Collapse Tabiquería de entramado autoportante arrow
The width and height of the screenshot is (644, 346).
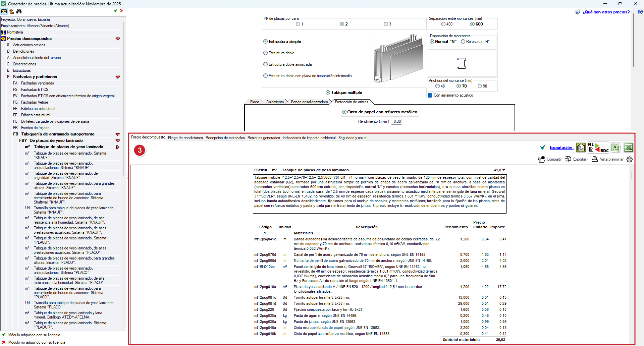(118, 134)
